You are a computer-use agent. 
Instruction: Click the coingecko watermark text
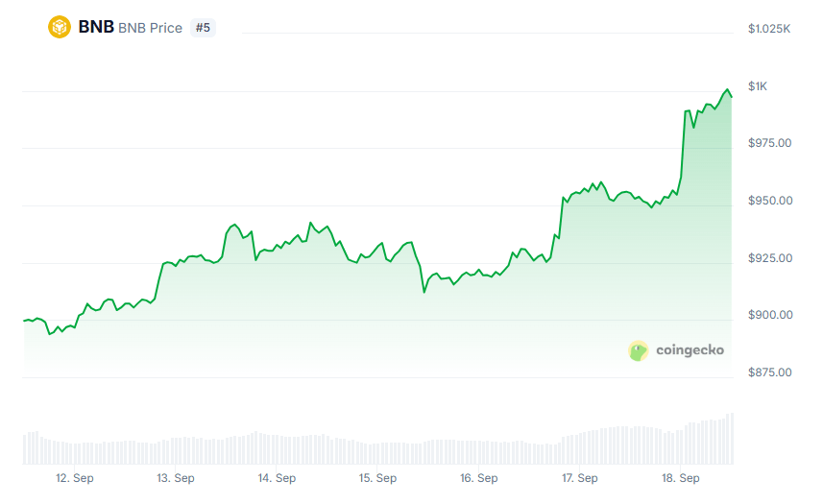coord(690,350)
